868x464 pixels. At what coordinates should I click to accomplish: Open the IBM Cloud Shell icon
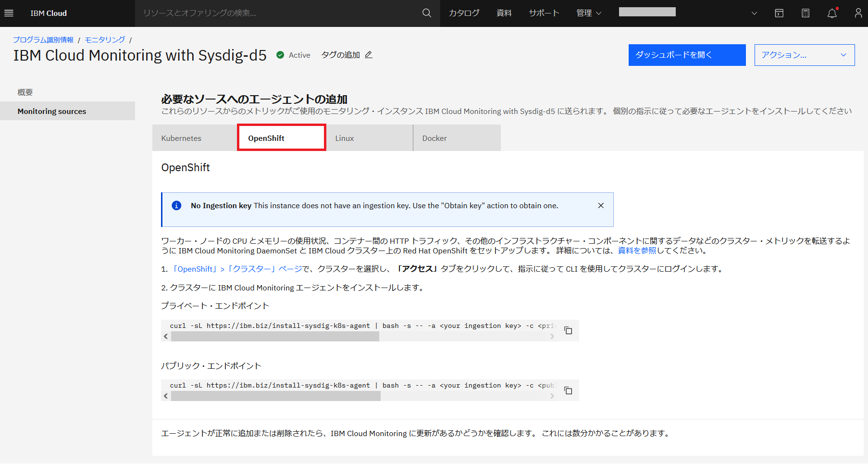pyautogui.click(x=779, y=13)
